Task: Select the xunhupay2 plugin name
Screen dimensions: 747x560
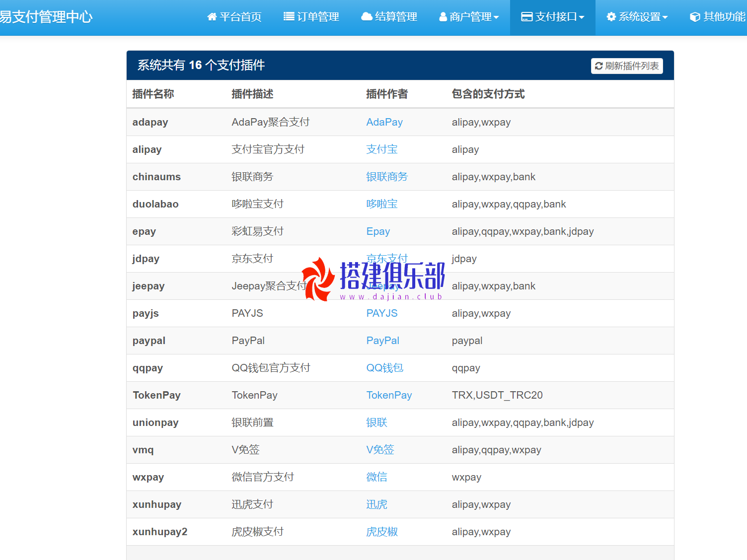Action: tap(160, 532)
